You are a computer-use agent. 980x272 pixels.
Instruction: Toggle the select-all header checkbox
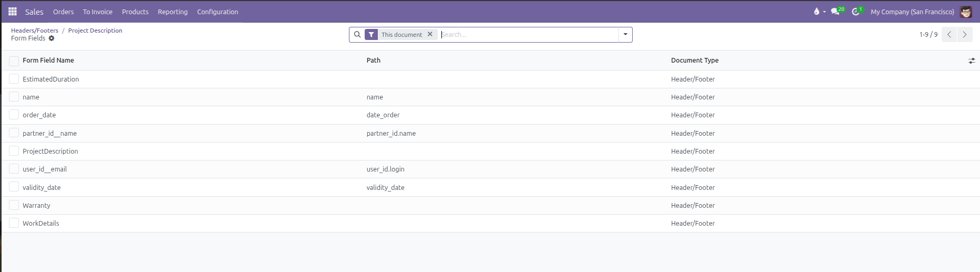pos(14,61)
